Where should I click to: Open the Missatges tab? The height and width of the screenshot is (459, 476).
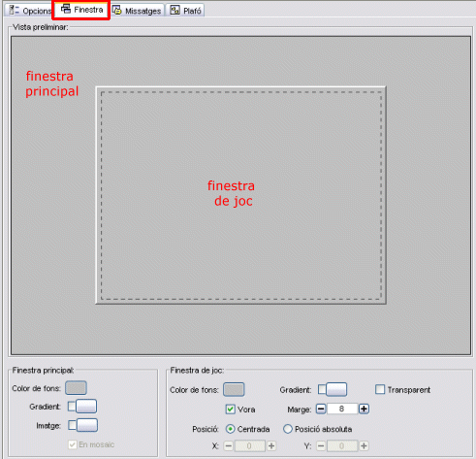[138, 11]
